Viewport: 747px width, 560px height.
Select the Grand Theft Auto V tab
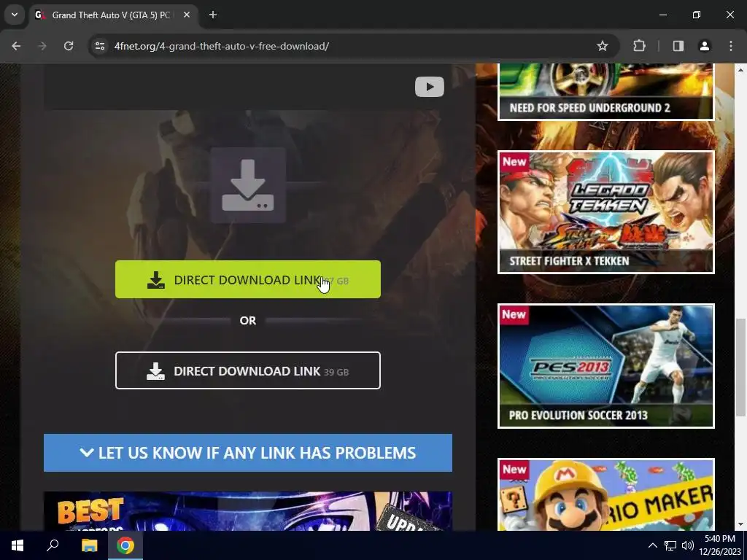pyautogui.click(x=111, y=15)
